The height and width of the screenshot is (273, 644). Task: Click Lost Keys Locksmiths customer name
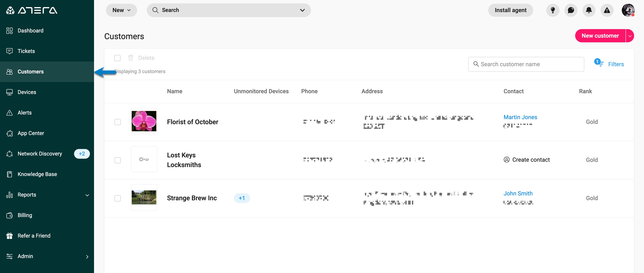point(184,160)
